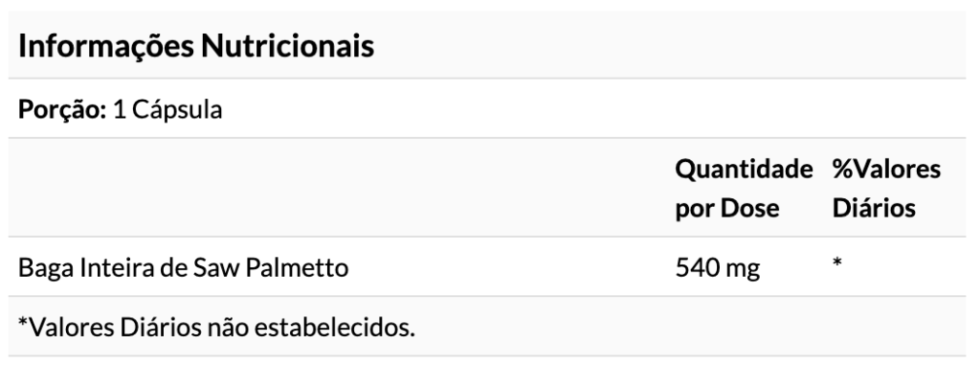Image resolution: width=980 pixels, height=367 pixels.
Task: Click the word "Quantidade" in the header
Action: click(x=744, y=169)
